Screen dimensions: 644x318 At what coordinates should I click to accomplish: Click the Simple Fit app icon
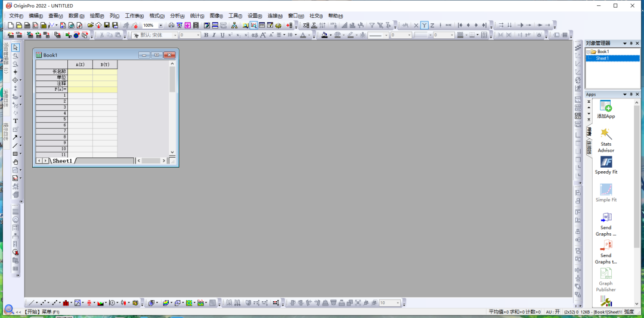click(606, 193)
